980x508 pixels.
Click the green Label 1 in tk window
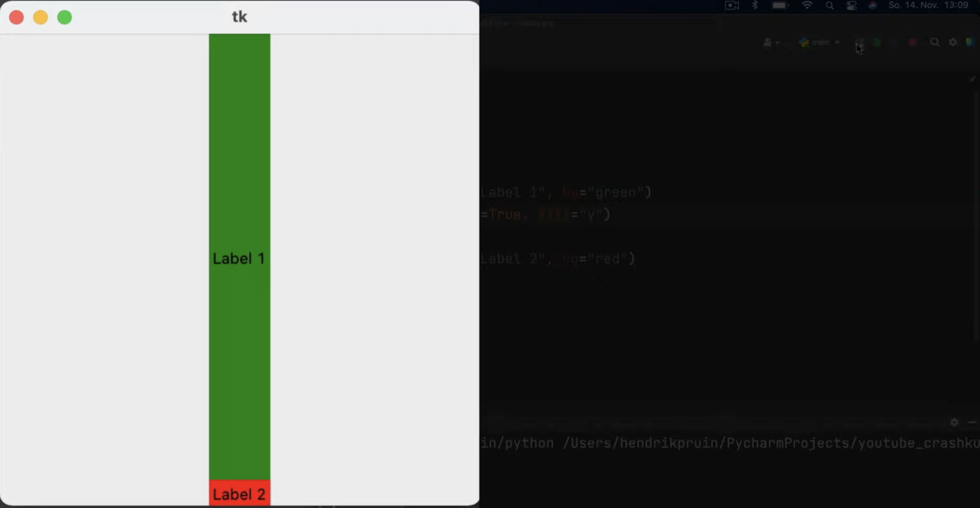239,257
